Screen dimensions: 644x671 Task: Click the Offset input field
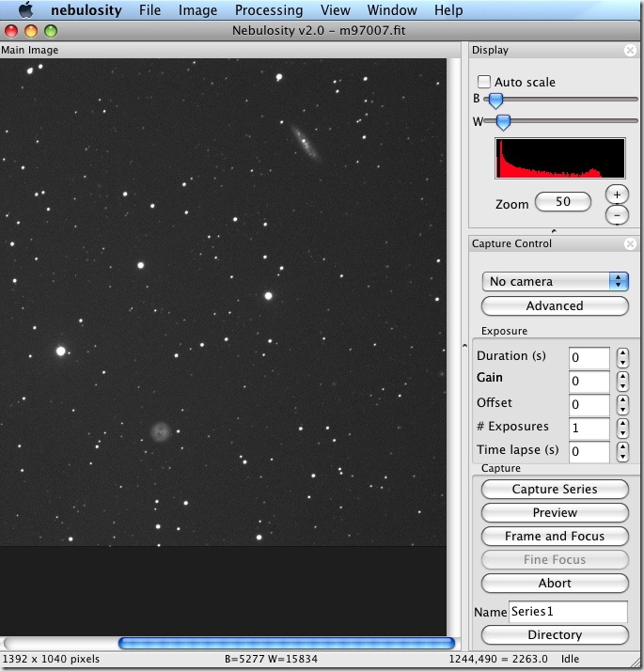[x=589, y=405]
